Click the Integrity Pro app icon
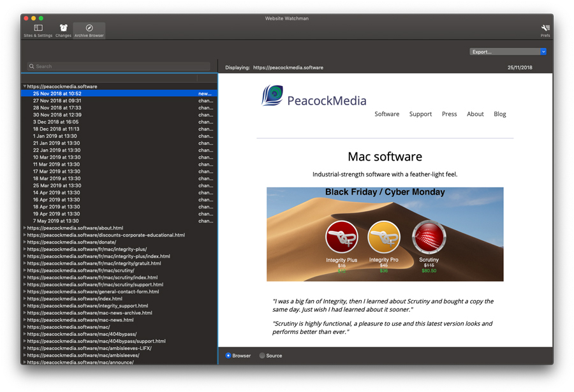Viewport: 574px width, 392px height. [x=383, y=237]
